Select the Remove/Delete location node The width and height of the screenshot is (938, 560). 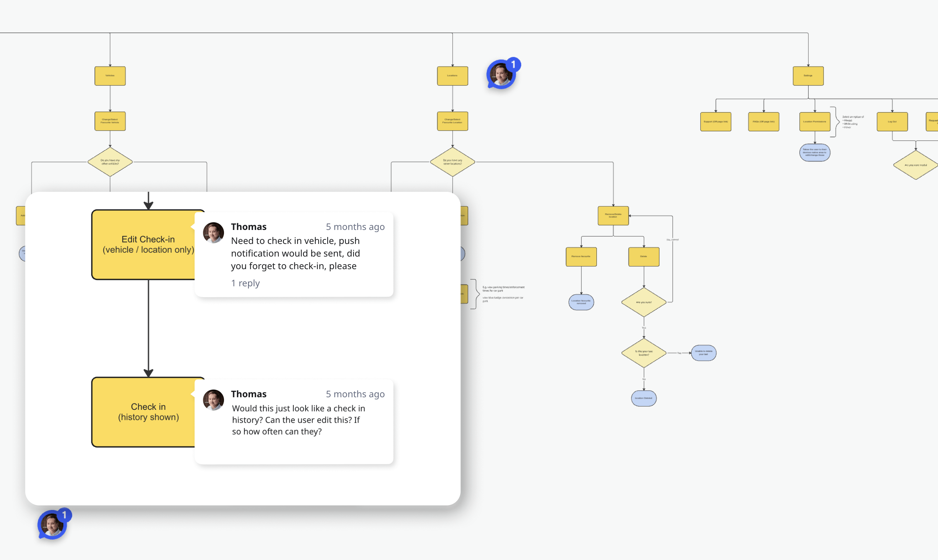click(x=613, y=216)
